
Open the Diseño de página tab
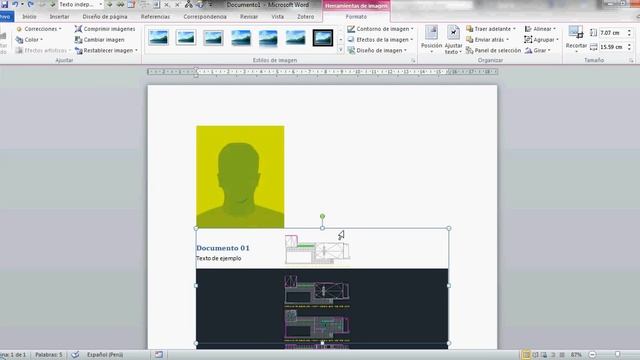(x=105, y=17)
